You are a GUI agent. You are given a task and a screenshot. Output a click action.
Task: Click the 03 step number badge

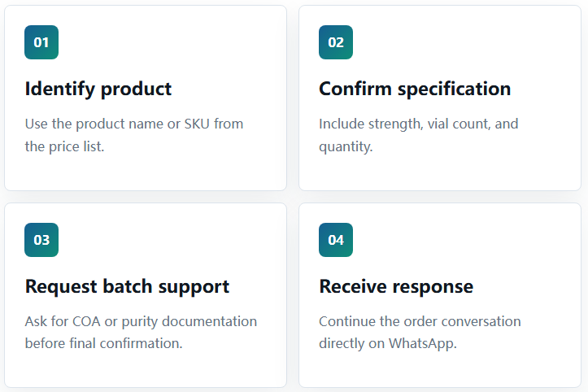pos(41,240)
